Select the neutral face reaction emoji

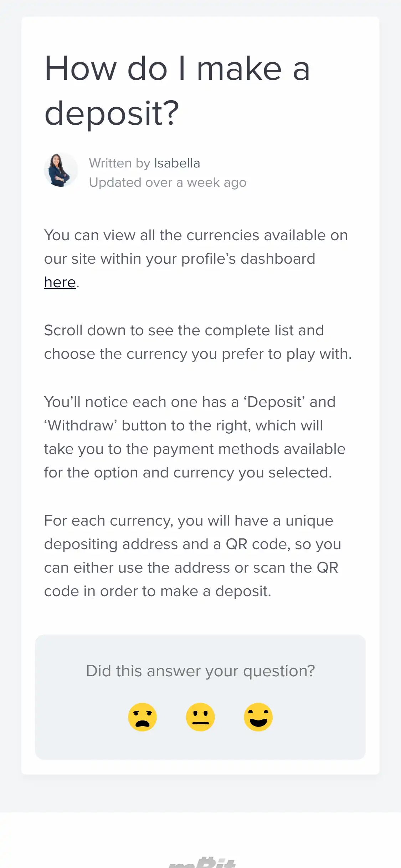200,717
